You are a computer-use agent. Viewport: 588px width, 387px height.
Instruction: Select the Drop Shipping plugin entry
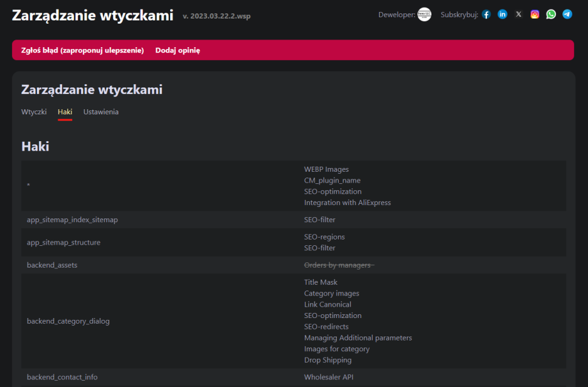327,360
